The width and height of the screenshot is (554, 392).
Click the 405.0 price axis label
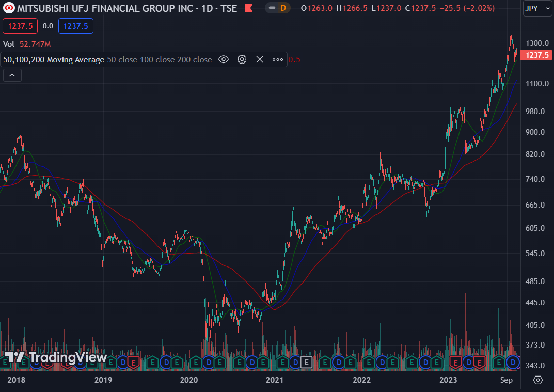point(535,325)
